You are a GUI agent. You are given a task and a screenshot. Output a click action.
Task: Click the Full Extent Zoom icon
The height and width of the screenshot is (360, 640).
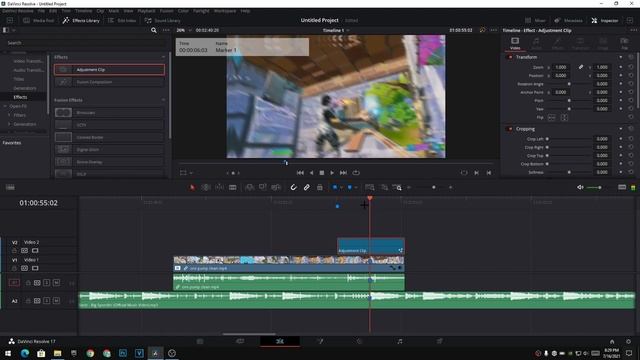tap(370, 187)
